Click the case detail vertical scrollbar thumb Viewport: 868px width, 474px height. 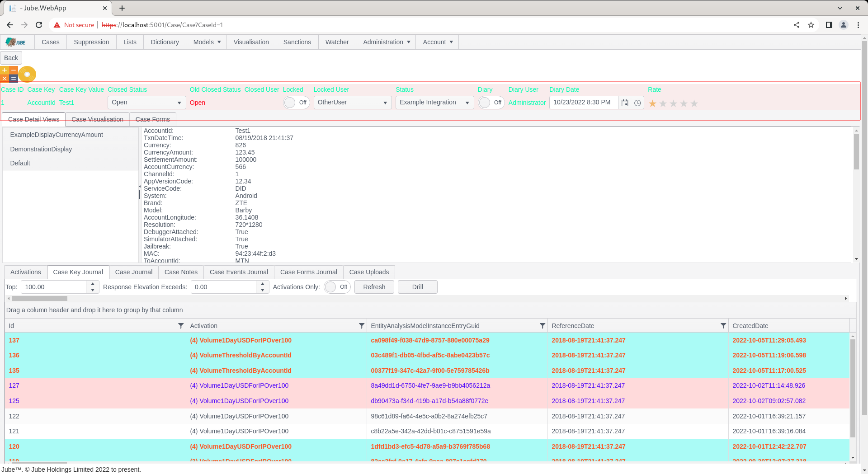(856, 151)
